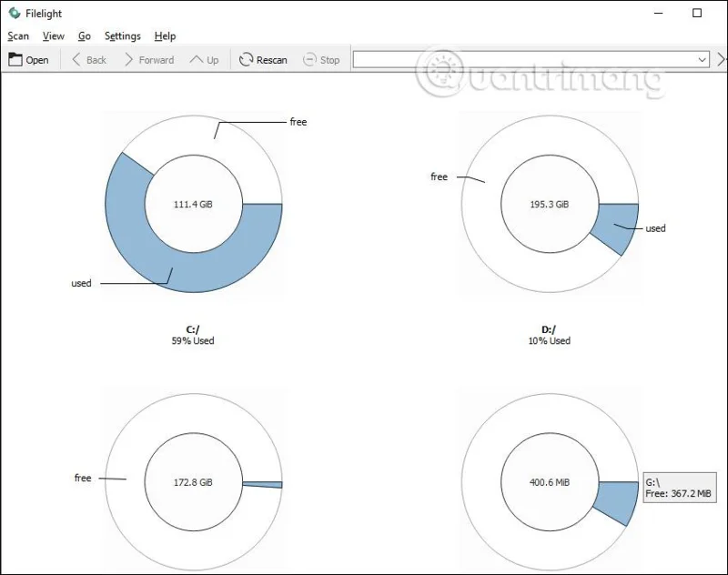Maximize the Filelight window
Image resolution: width=728 pixels, height=575 pixels.
[x=697, y=13]
